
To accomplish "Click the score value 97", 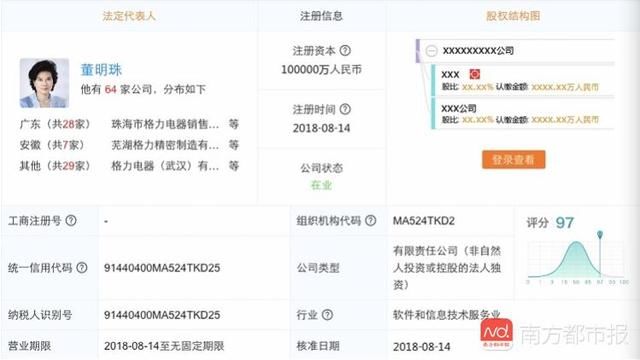I will point(565,223).
